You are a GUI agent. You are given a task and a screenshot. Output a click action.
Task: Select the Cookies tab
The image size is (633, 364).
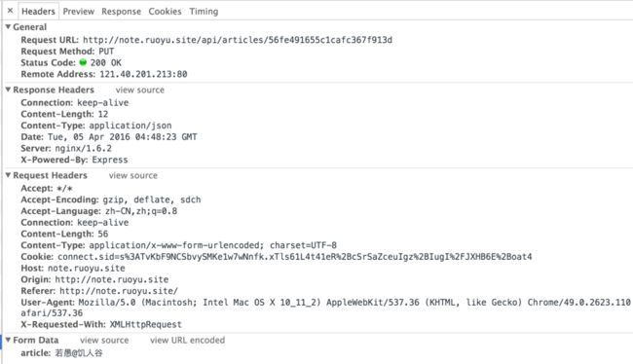pos(165,12)
